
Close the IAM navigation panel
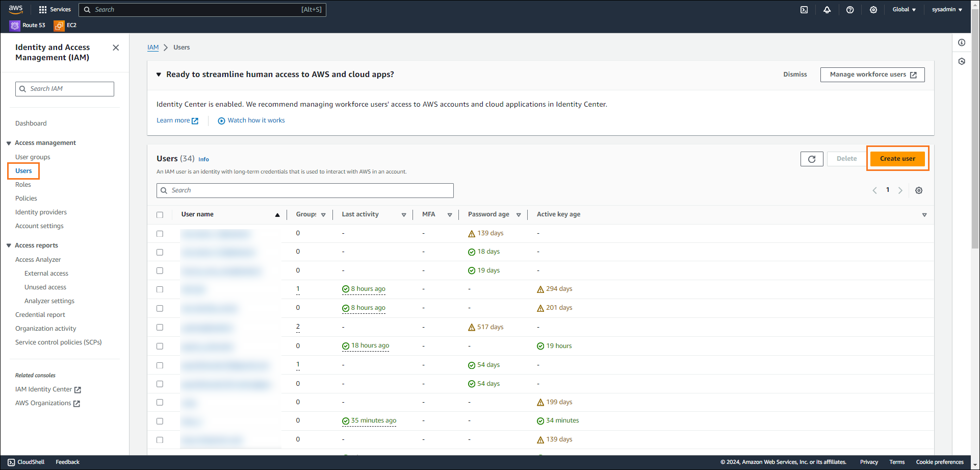[116, 47]
